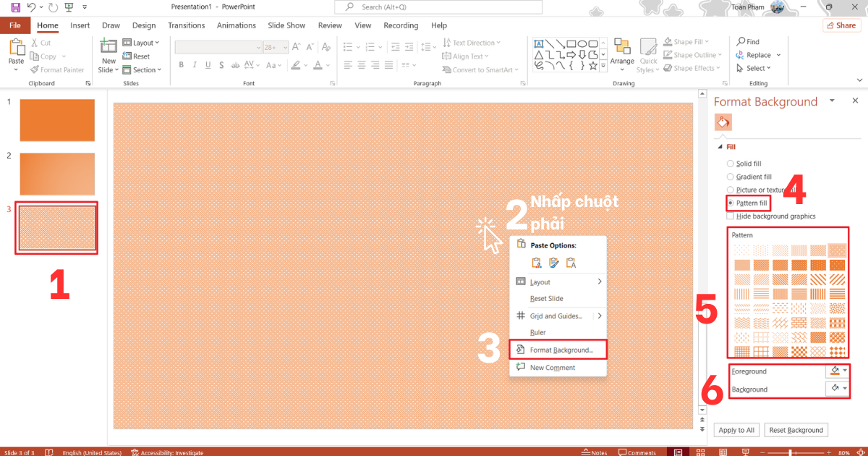
Task: Click Apply to All button
Action: point(736,430)
